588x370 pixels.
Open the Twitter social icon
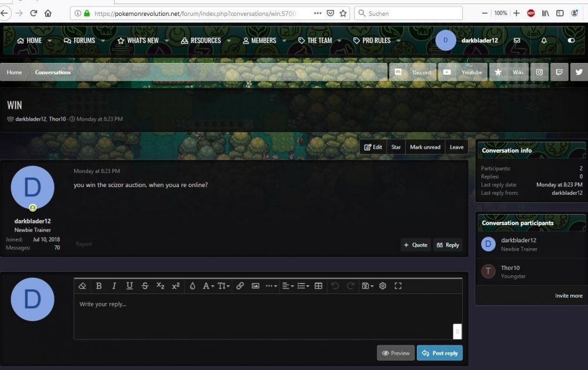[x=578, y=72]
